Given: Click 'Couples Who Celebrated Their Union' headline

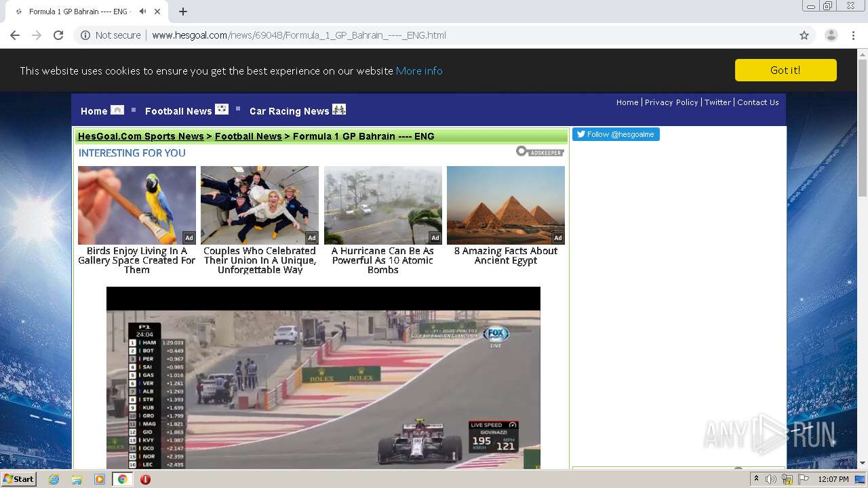Looking at the screenshot, I should pos(260,260).
